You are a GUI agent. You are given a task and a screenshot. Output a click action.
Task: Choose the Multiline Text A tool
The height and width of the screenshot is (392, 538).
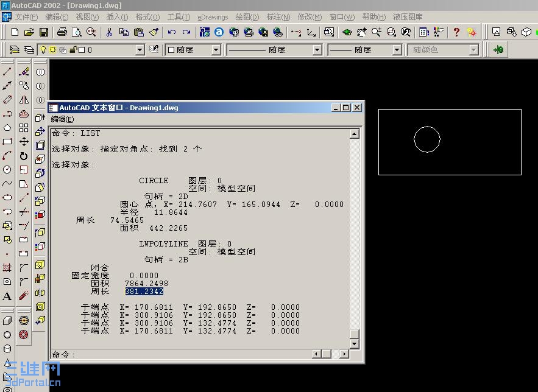(7, 296)
